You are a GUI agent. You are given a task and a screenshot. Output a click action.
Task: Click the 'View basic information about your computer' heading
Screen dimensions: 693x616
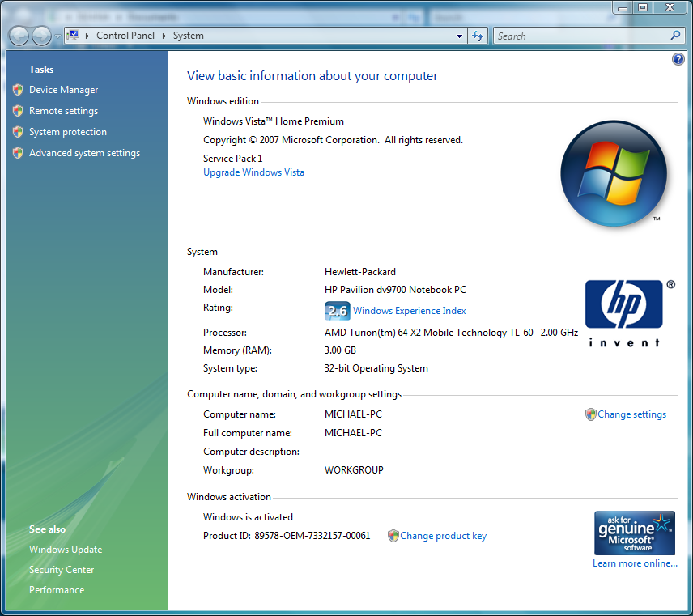click(x=312, y=76)
